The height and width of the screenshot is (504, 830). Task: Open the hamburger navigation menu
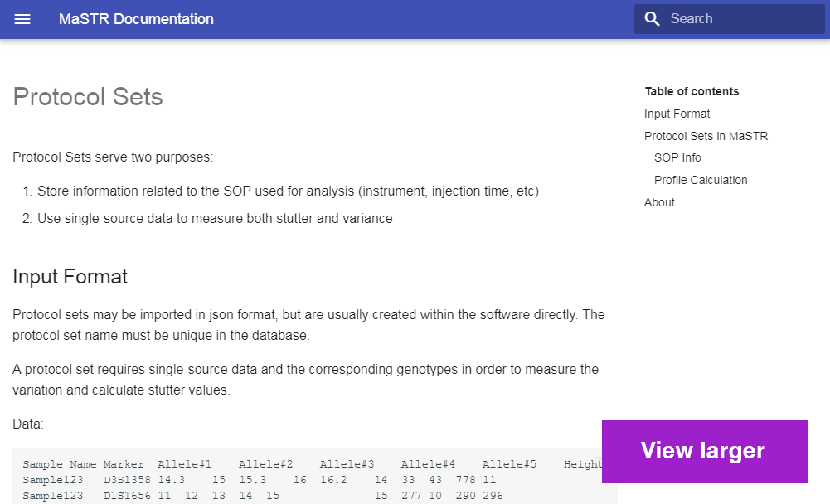click(x=22, y=19)
